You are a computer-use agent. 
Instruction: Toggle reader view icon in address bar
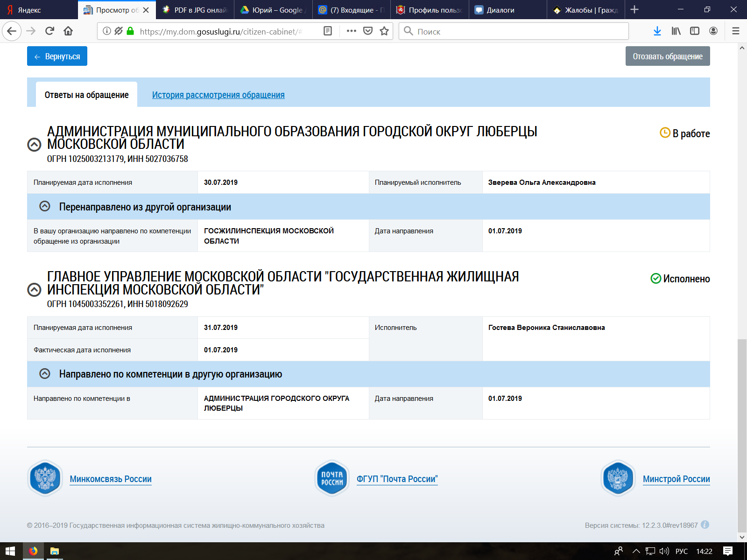(328, 31)
